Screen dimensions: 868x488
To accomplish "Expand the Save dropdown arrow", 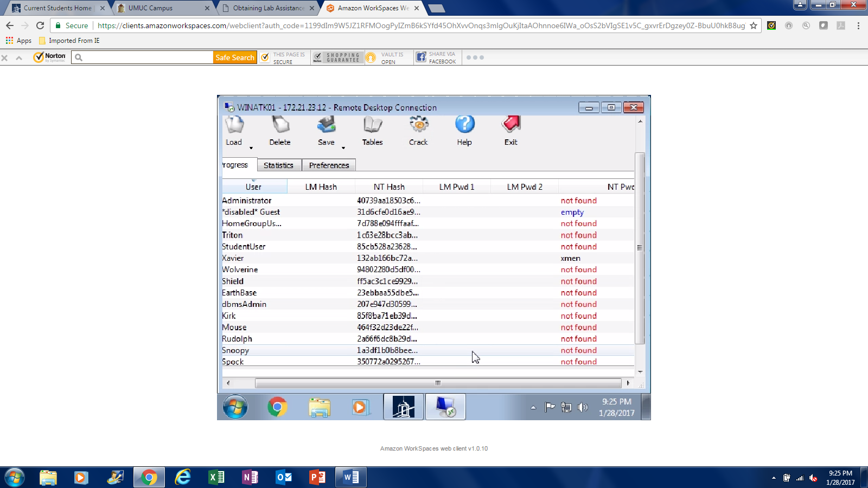I will point(343,148).
